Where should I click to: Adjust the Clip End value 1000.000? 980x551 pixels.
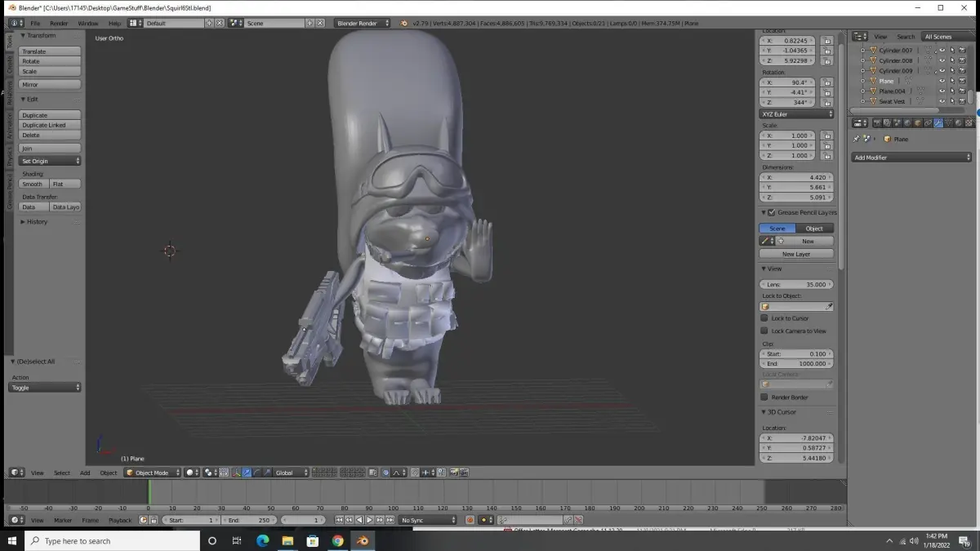point(796,363)
